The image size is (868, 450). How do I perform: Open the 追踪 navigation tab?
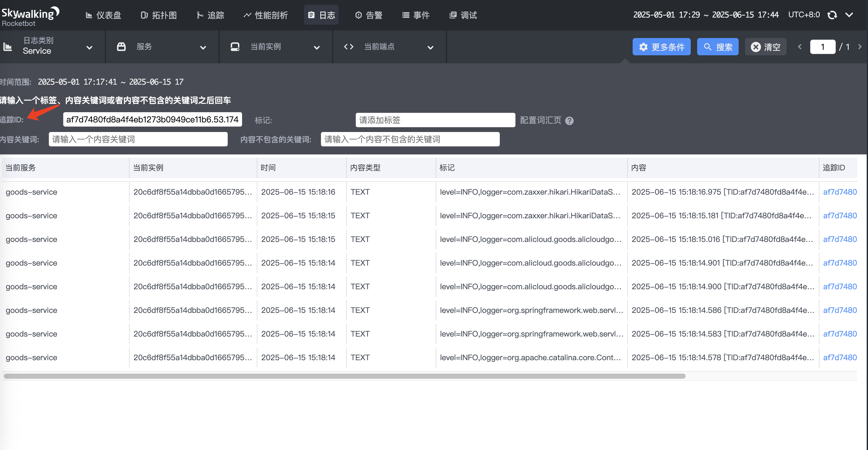click(x=210, y=15)
